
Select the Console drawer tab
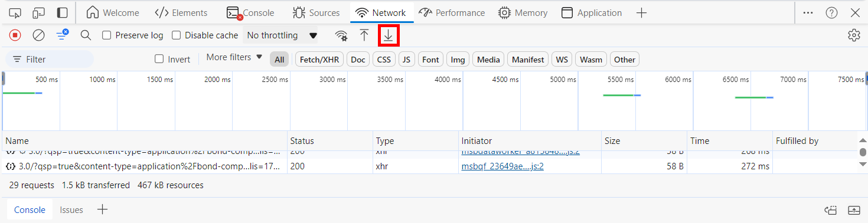pos(30,209)
